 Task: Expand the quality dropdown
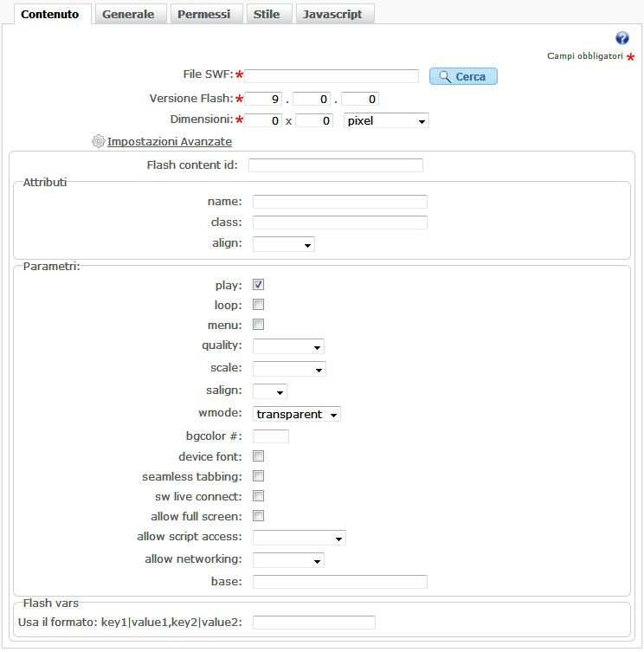pos(288,346)
